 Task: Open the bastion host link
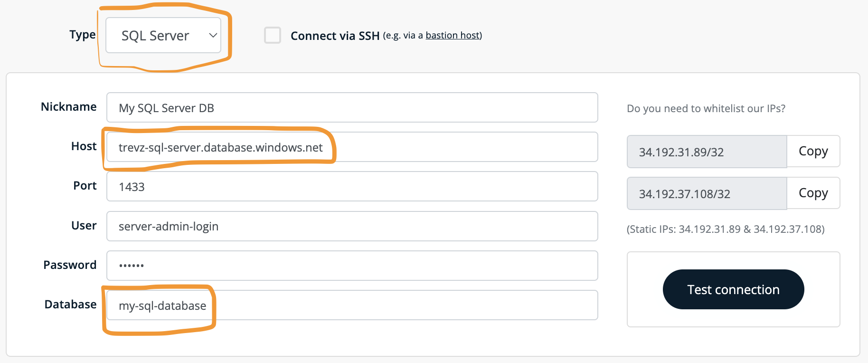[x=453, y=35]
